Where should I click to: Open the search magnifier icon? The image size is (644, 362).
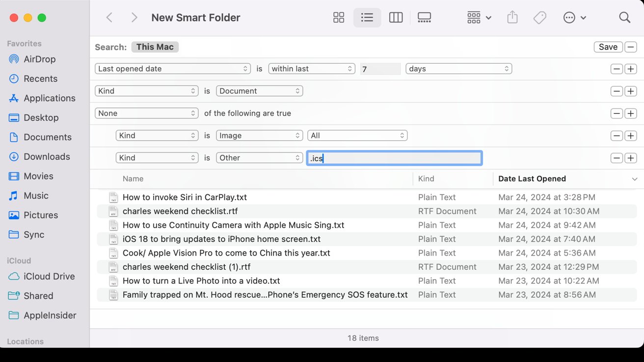point(624,18)
